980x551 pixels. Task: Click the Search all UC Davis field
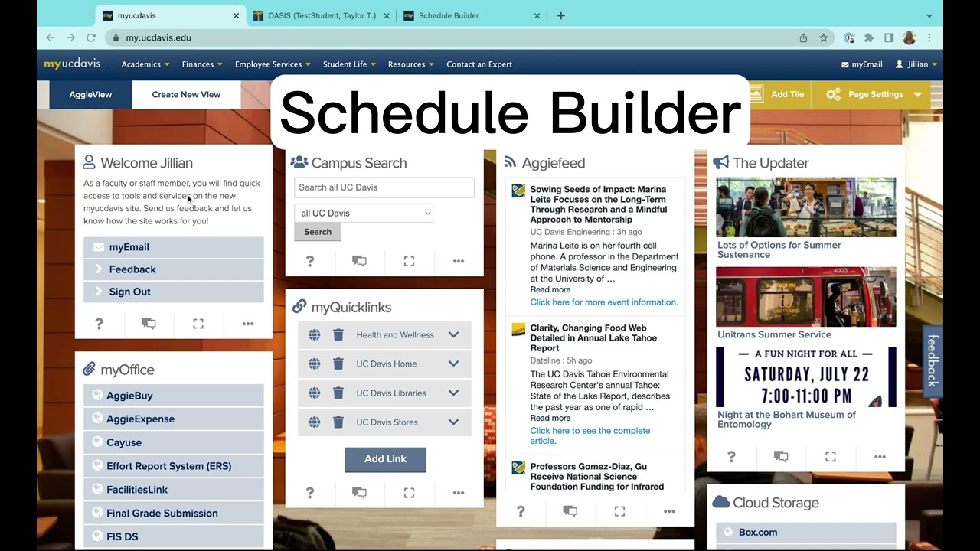click(x=384, y=187)
